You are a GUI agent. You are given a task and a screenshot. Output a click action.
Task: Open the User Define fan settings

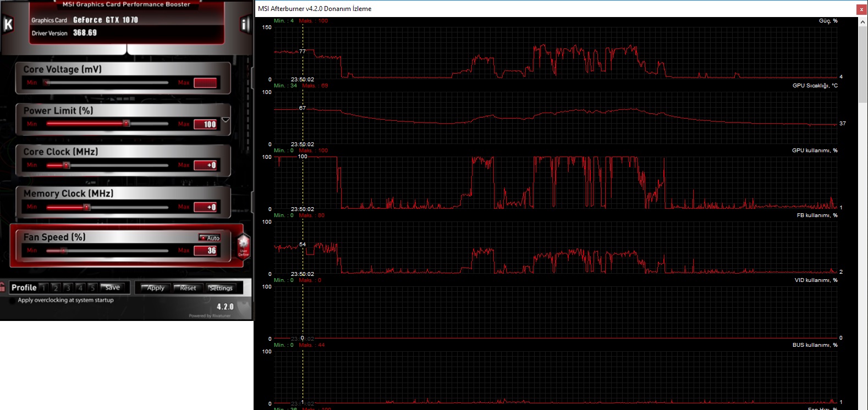244,246
